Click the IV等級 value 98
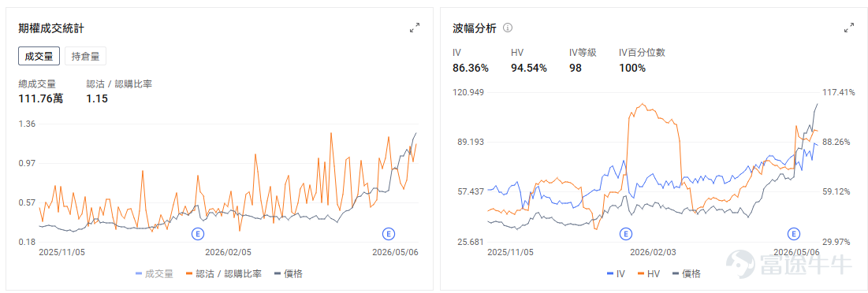The height and width of the screenshot is (293, 868). (x=576, y=68)
